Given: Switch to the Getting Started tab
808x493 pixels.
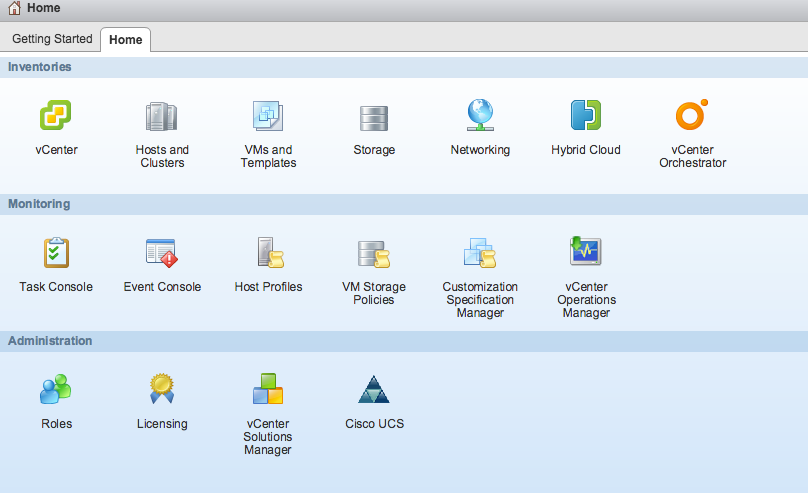Looking at the screenshot, I should pos(52,39).
